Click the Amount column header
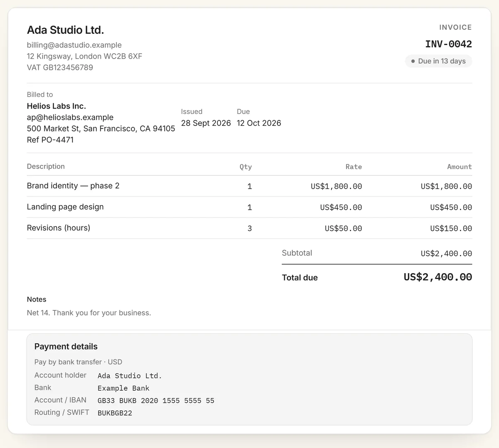The width and height of the screenshot is (499, 448). (459, 167)
